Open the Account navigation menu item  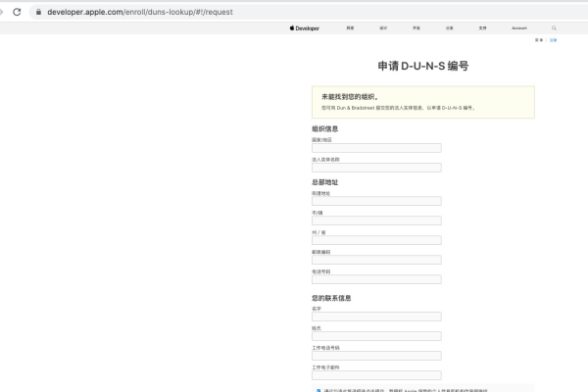[x=519, y=28]
